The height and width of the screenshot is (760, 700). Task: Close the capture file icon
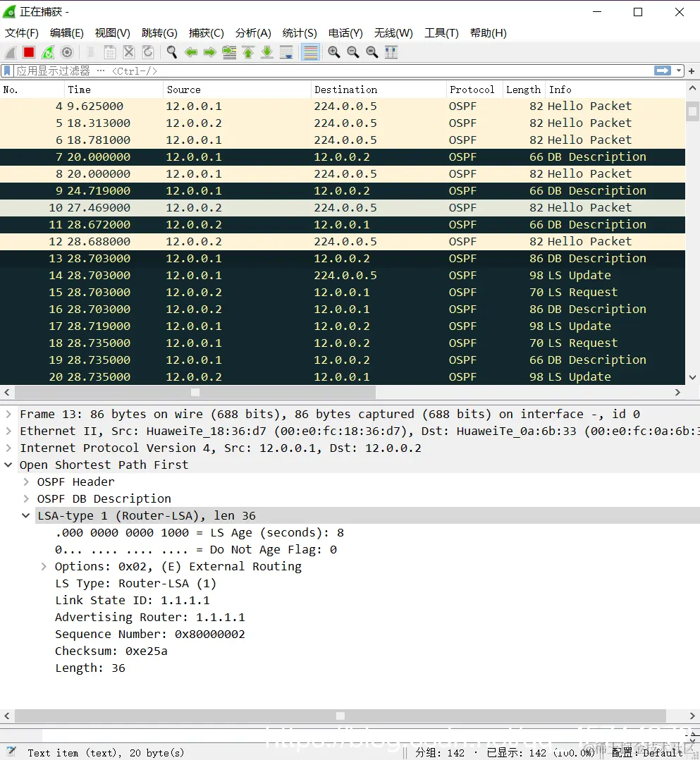coord(129,52)
